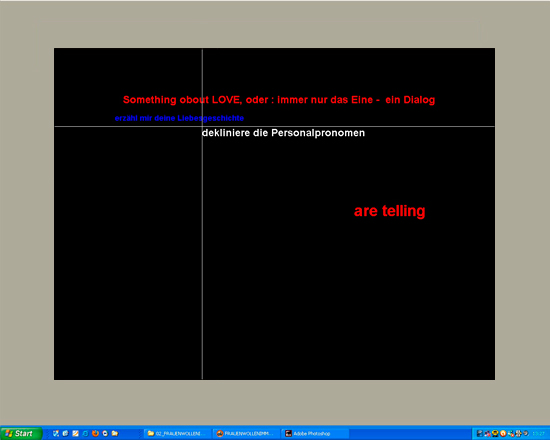Open the Windows Start menu
Viewport: 550px width, 440px height.
21,434
